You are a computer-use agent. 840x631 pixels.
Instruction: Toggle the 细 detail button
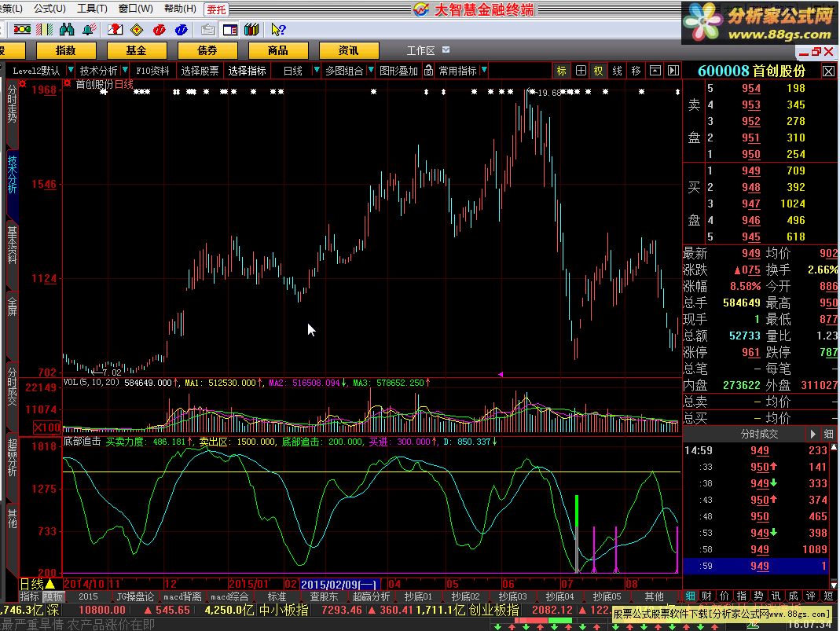click(x=828, y=434)
